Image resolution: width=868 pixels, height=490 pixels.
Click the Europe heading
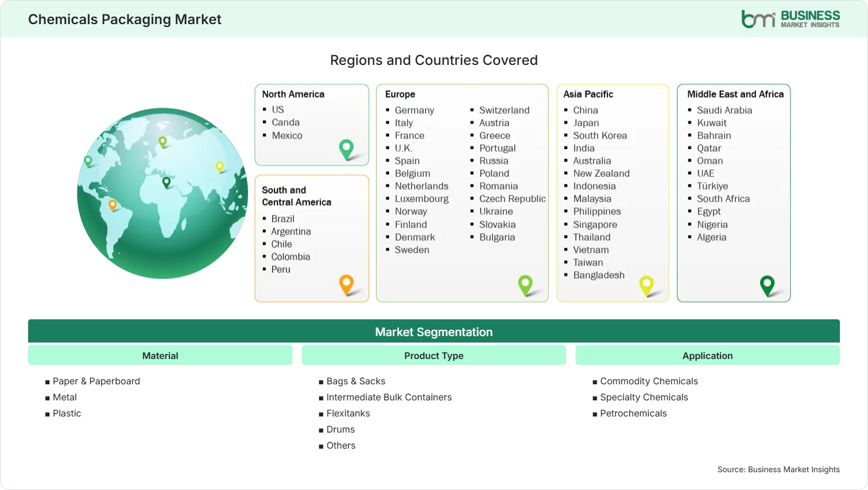click(400, 94)
